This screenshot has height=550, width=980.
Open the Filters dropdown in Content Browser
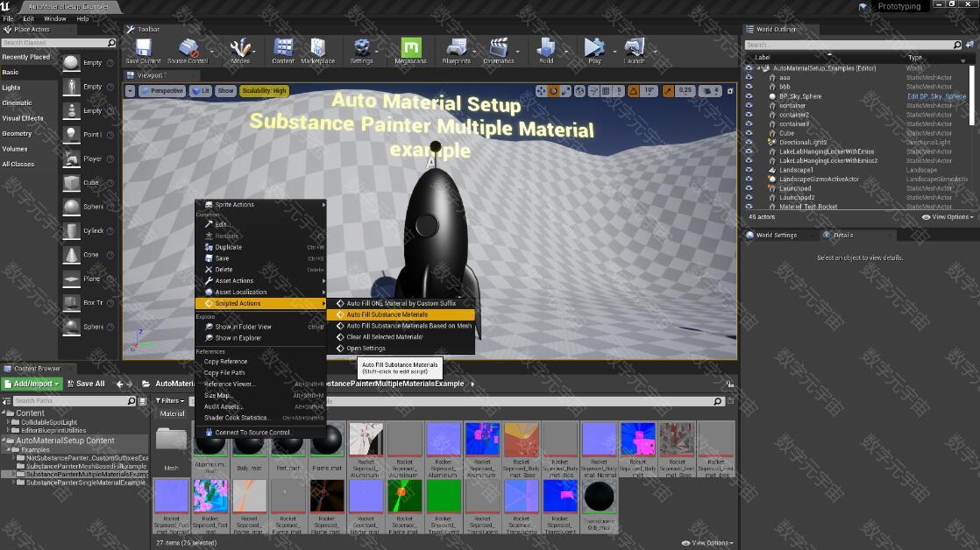pyautogui.click(x=170, y=401)
